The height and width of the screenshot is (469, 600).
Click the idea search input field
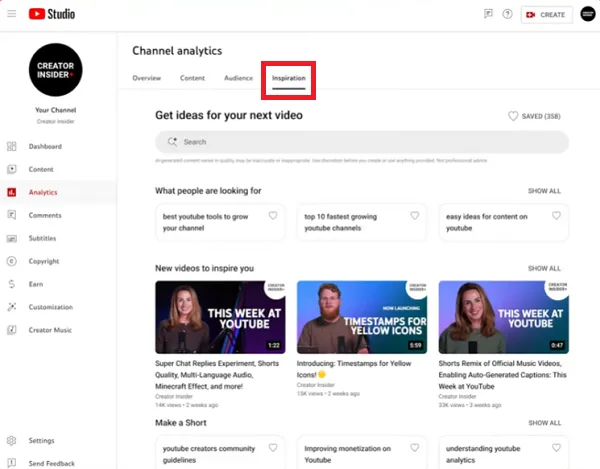(x=362, y=142)
